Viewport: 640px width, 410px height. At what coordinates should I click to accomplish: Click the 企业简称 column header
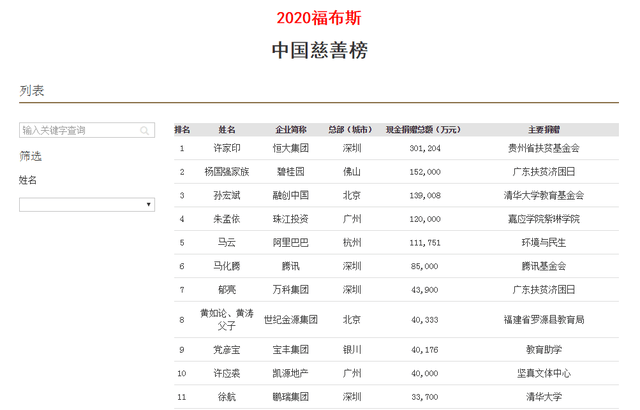pyautogui.click(x=291, y=130)
